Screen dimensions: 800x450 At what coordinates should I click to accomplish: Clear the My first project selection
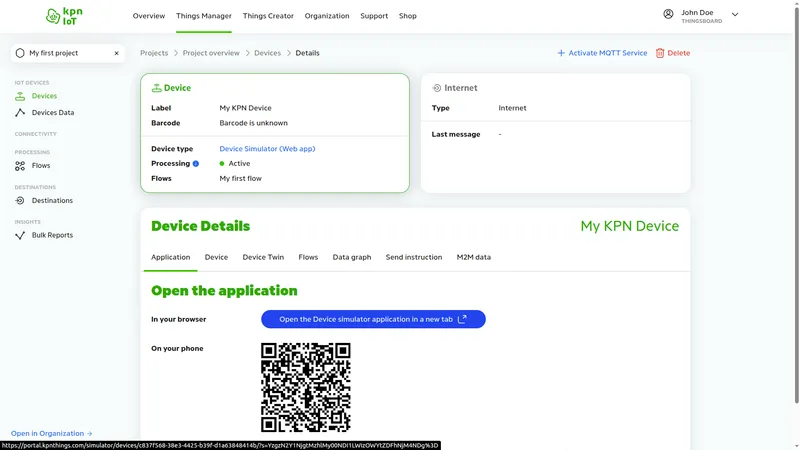[x=116, y=53]
